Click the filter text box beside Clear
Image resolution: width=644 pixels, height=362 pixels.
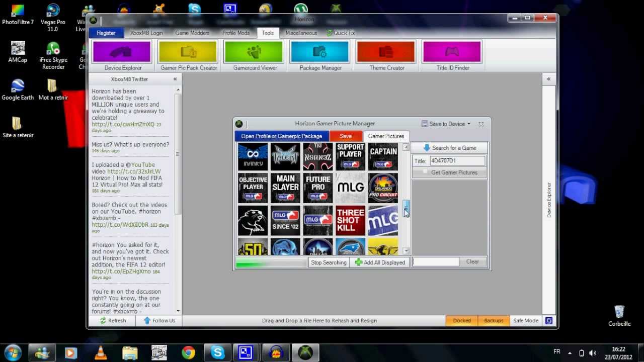click(435, 262)
